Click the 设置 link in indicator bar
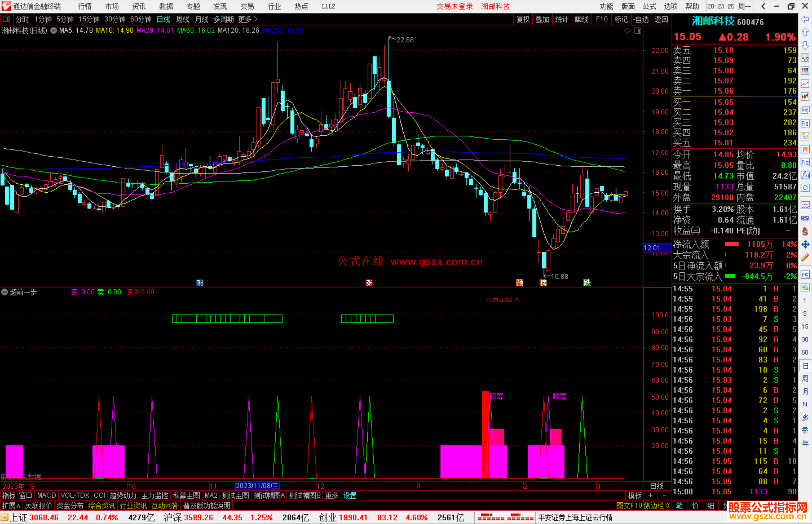812x524 pixels. (350, 495)
